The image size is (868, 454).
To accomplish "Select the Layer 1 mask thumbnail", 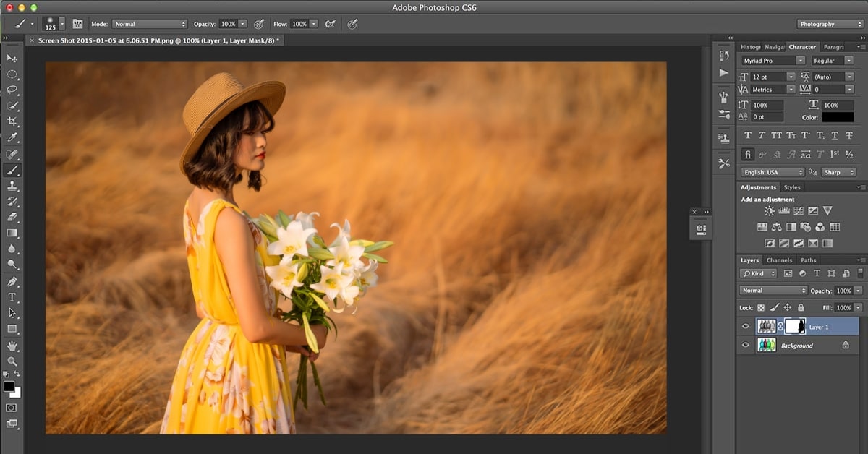I will [x=795, y=327].
